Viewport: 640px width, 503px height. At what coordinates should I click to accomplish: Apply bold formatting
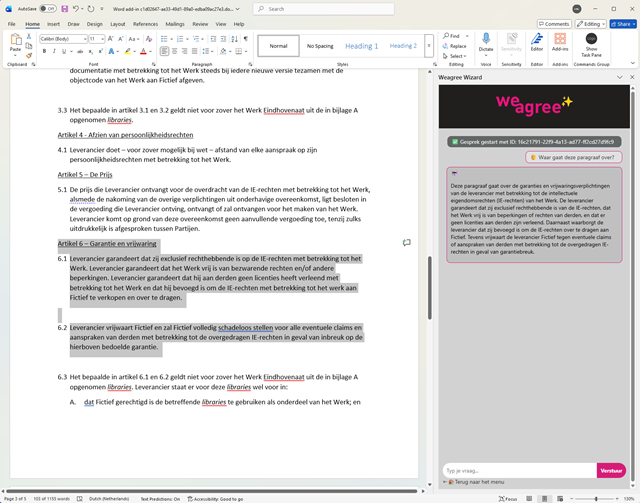pos(44,51)
